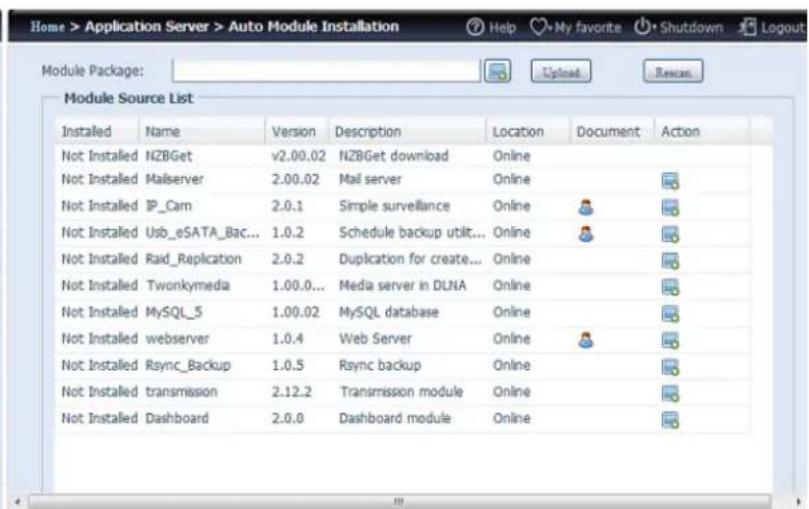Viewport: 809px width, 509px height.
Task: Select the transmission module name
Action: click(181, 392)
